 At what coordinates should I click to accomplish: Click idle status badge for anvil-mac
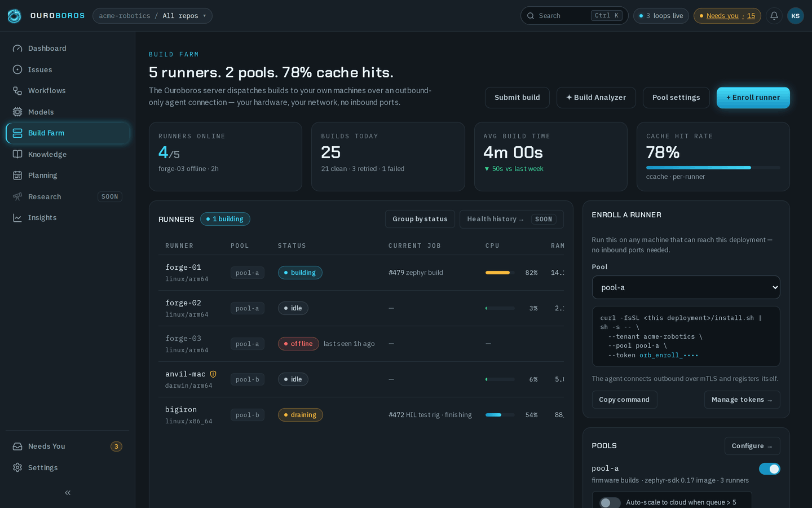click(x=293, y=379)
